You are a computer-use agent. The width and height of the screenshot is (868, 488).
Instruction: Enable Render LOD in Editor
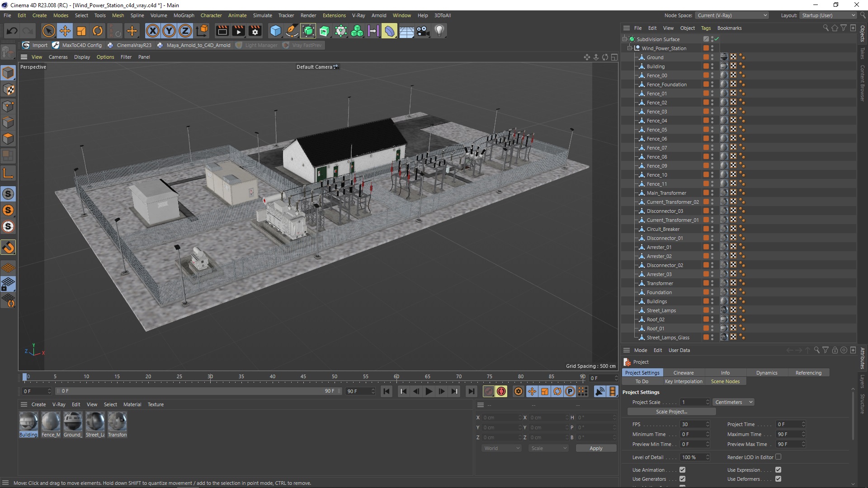tap(778, 457)
